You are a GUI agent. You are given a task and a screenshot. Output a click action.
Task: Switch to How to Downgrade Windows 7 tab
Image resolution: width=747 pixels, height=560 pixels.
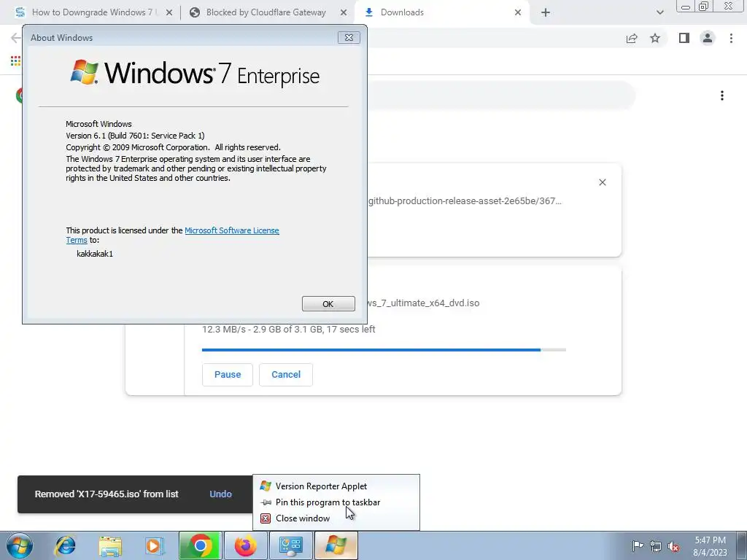(94, 12)
